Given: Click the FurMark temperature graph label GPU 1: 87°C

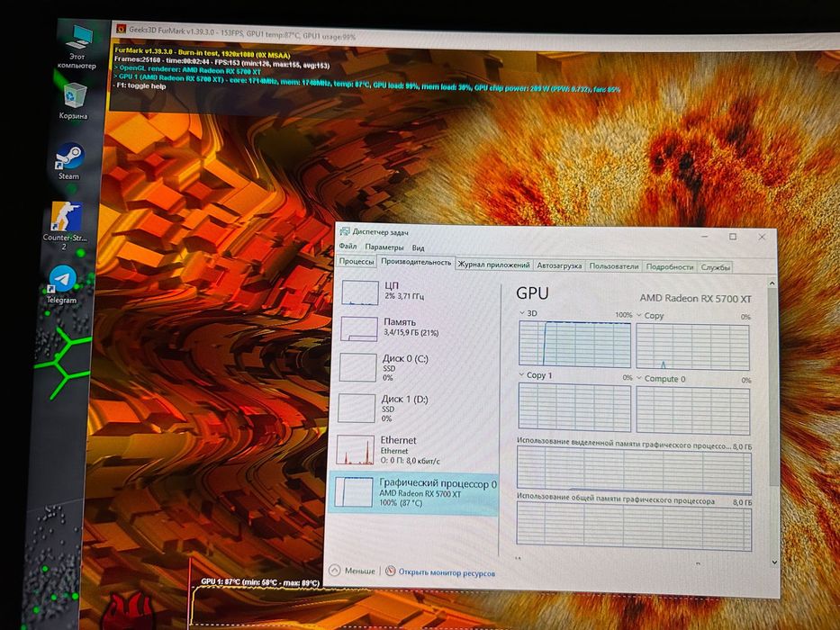Looking at the screenshot, I should tap(260, 581).
